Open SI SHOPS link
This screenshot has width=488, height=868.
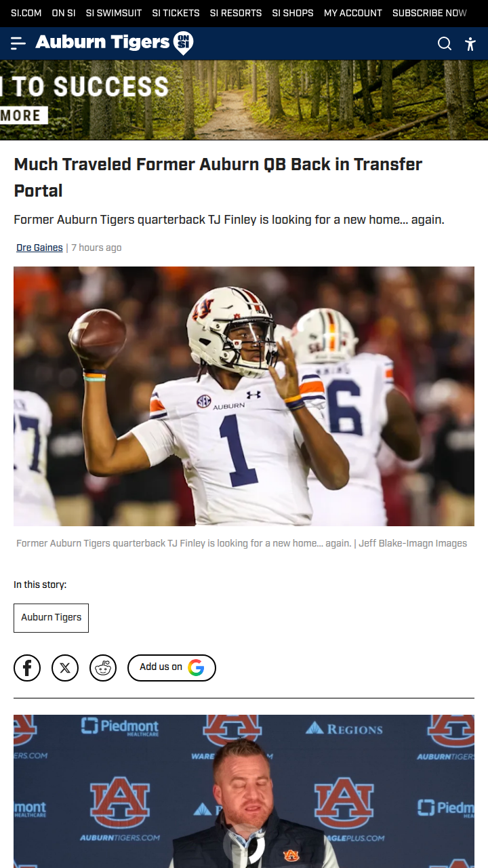tap(293, 13)
